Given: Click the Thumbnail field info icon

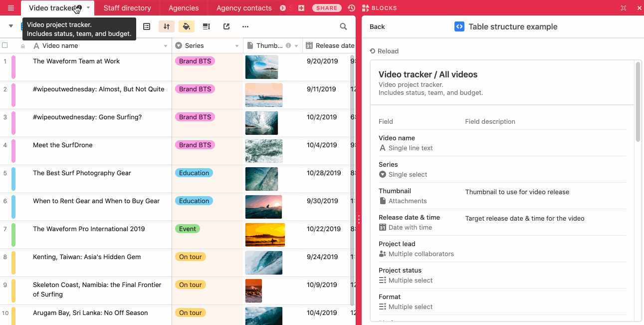Looking at the screenshot, I should 288,45.
